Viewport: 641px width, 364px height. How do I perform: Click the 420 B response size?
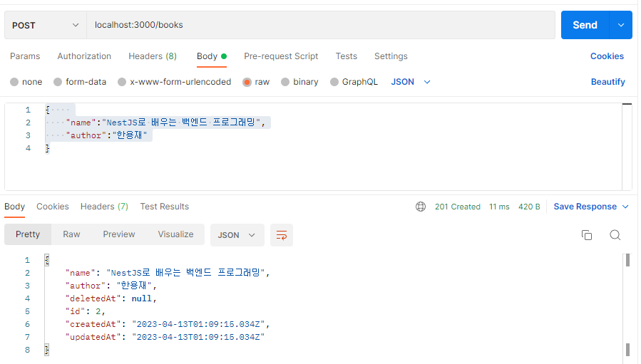coord(529,207)
